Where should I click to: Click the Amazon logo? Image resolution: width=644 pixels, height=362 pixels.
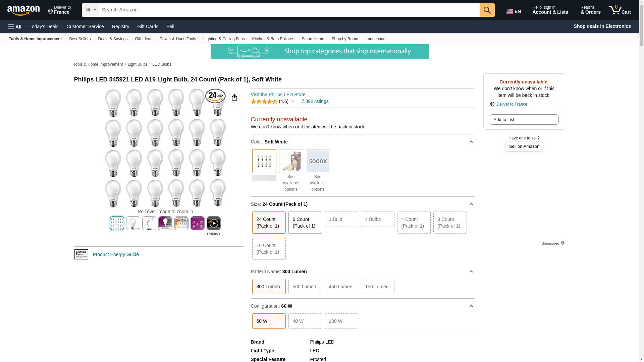23,10
